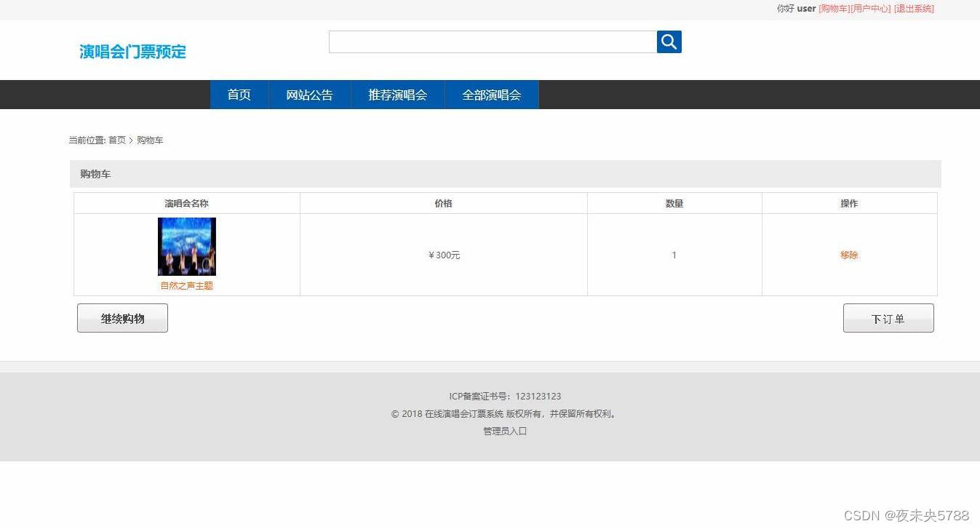This screenshot has height=529, width=980.
Task: Open the 管理员入口 footer link
Action: coord(505,431)
